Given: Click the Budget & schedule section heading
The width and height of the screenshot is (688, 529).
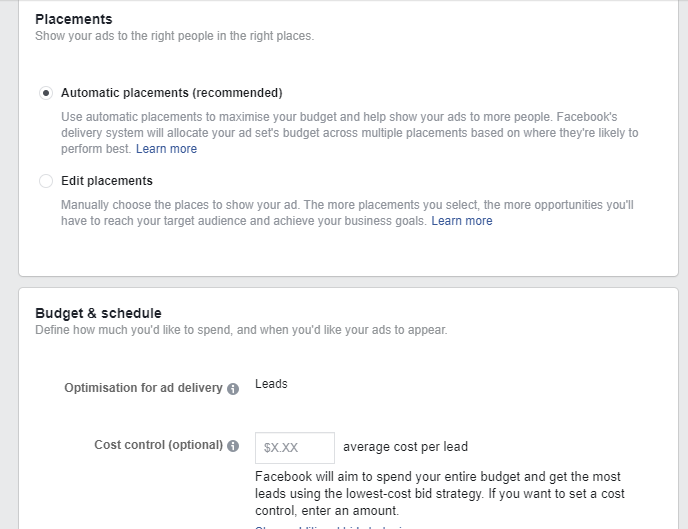Looking at the screenshot, I should [x=98, y=313].
